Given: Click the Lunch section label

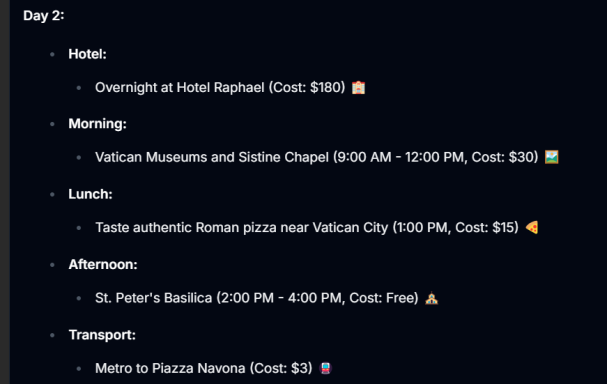Looking at the screenshot, I should pyautogui.click(x=91, y=194).
